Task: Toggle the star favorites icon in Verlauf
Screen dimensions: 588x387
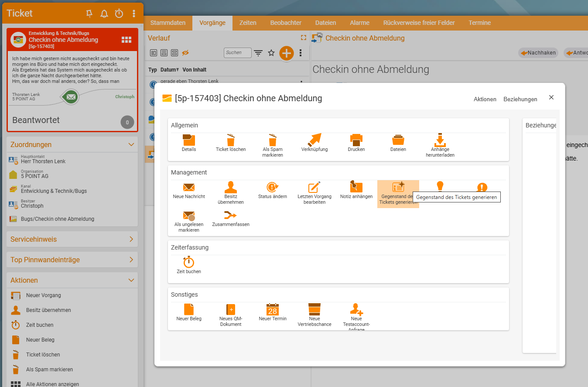Action: 271,53
